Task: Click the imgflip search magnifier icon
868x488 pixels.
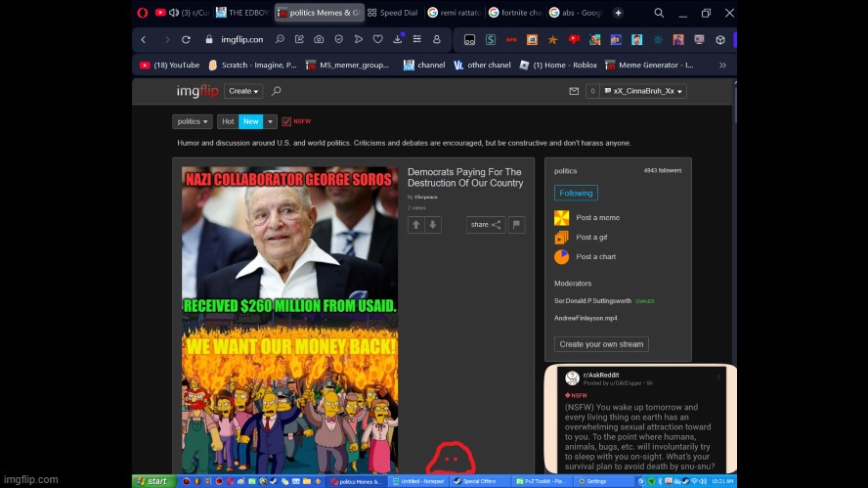Action: [x=277, y=91]
